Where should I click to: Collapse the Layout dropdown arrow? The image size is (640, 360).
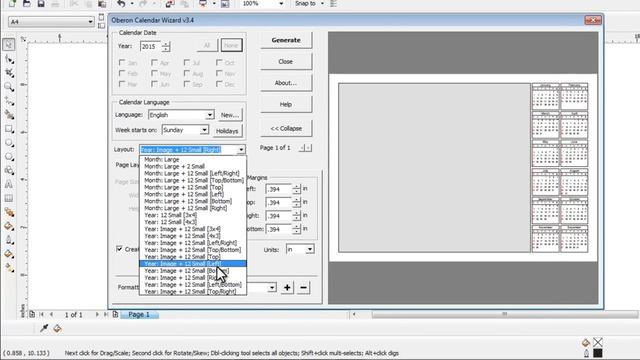[x=241, y=150]
